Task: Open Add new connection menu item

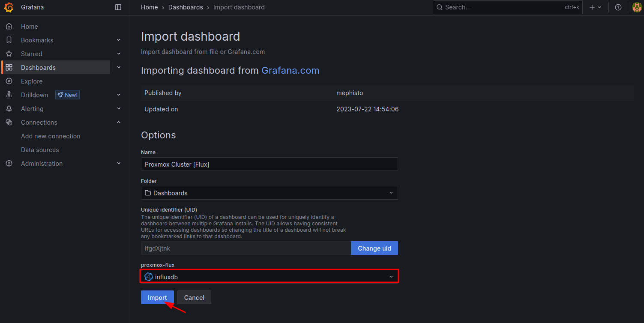Action: click(51, 136)
